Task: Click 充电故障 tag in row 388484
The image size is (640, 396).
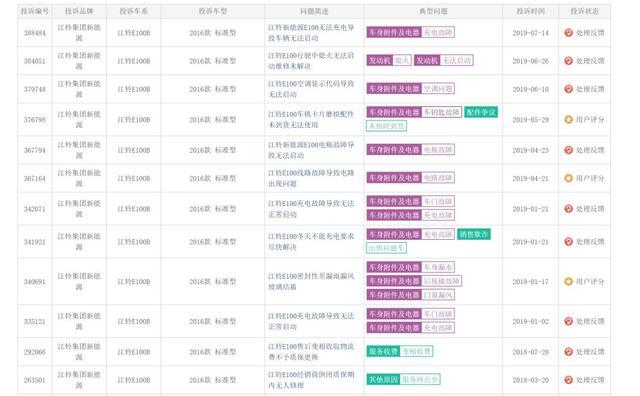Action: (411, 32)
